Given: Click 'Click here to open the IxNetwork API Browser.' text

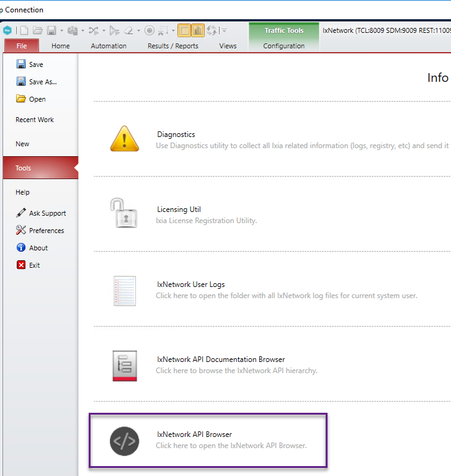Looking at the screenshot, I should (231, 446).
